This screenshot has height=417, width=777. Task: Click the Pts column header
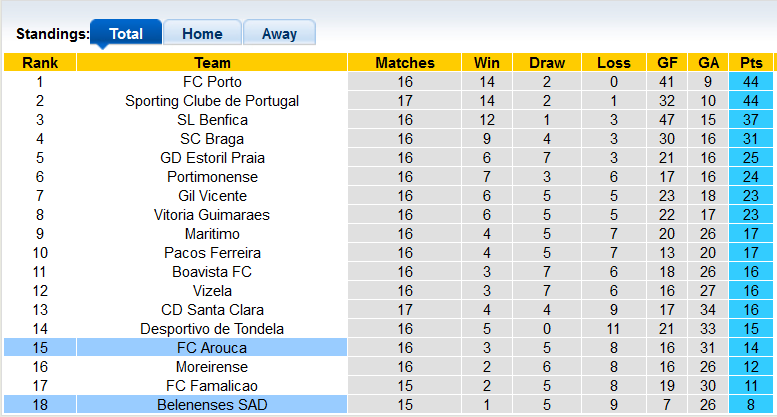[751, 63]
